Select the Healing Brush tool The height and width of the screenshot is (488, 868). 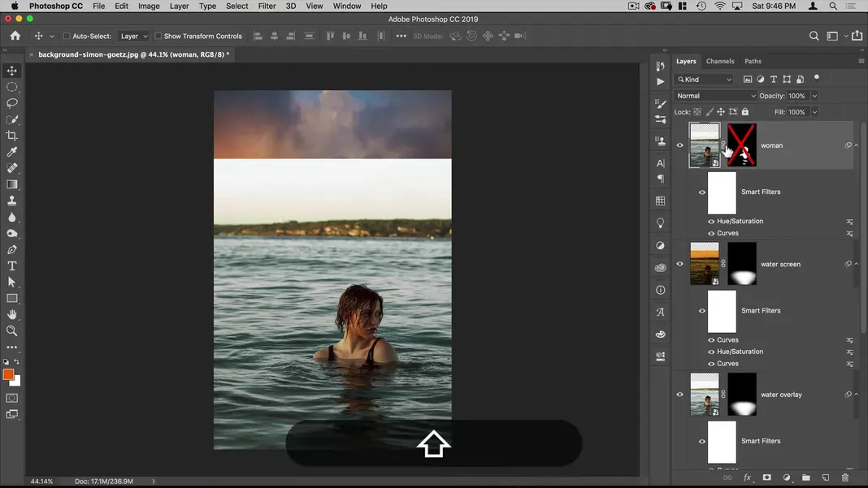pos(11,168)
